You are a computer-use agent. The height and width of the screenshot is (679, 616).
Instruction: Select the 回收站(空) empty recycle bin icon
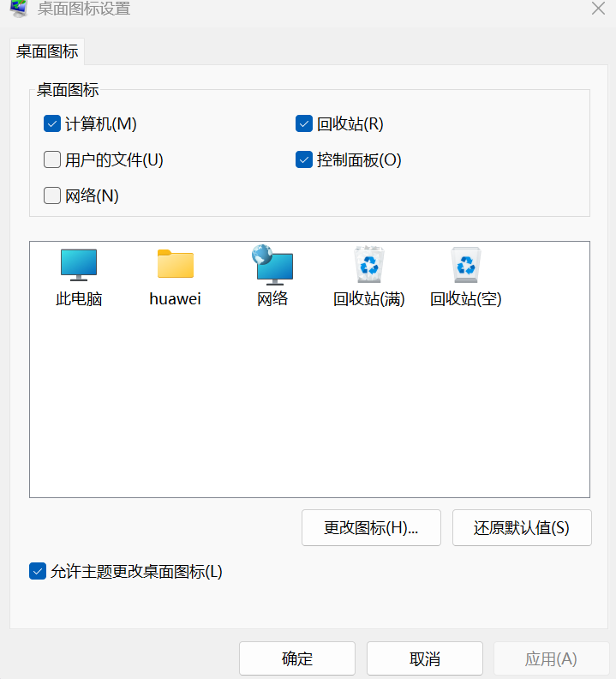pyautogui.click(x=466, y=265)
